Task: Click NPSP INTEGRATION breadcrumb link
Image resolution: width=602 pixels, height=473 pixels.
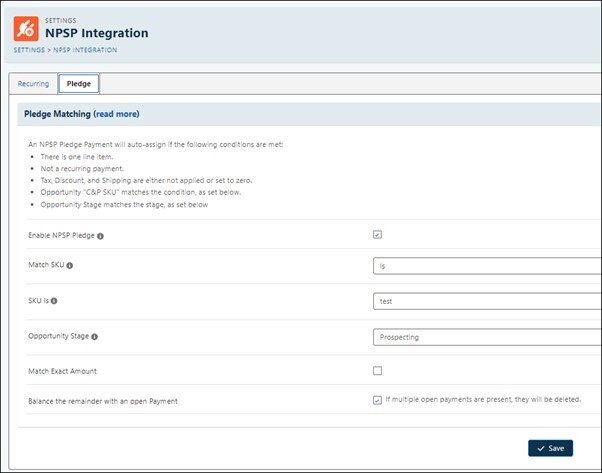Action: coord(85,50)
